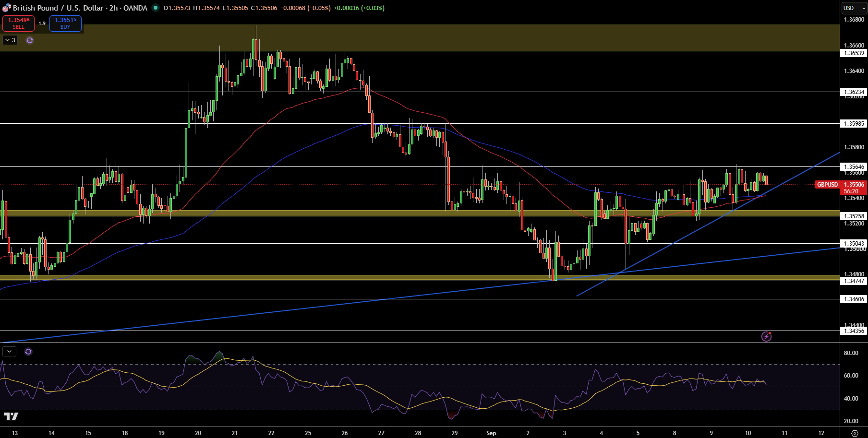Click the 1.35646 price level label
This screenshot has width=868, height=438.
[854, 167]
